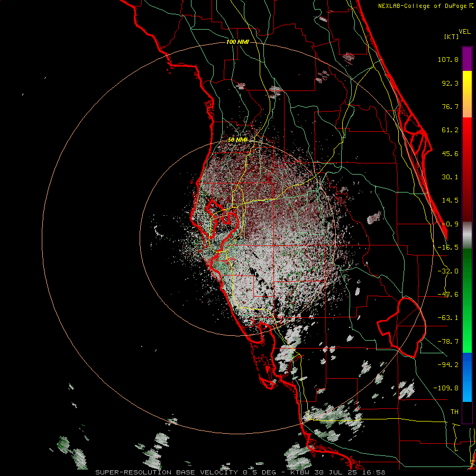Select the -47.6 velocity scale value
476x476 pixels.
pos(448,295)
